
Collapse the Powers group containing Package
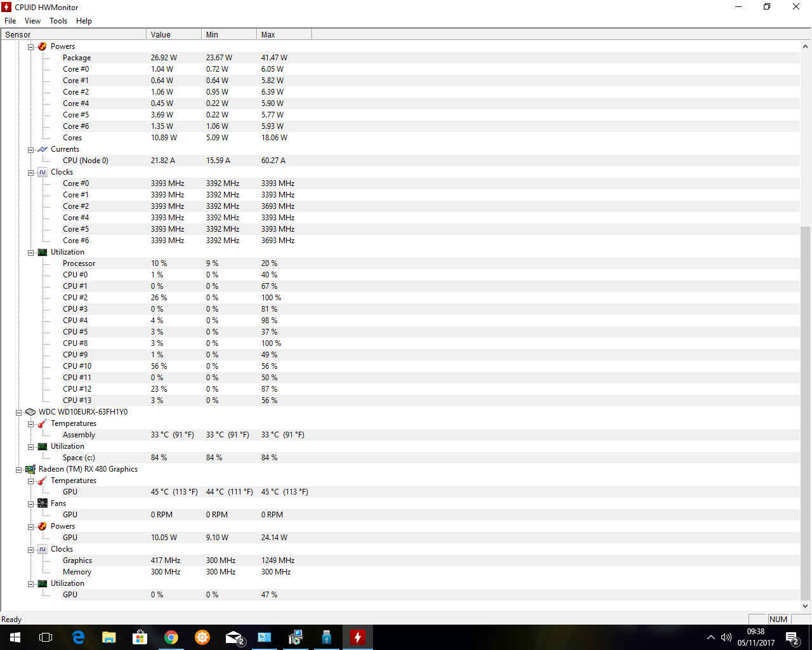tap(30, 47)
